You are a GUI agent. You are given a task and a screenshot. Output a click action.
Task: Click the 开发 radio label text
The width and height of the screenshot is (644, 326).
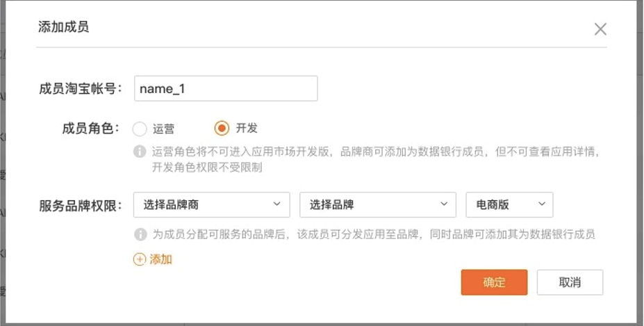pos(247,129)
